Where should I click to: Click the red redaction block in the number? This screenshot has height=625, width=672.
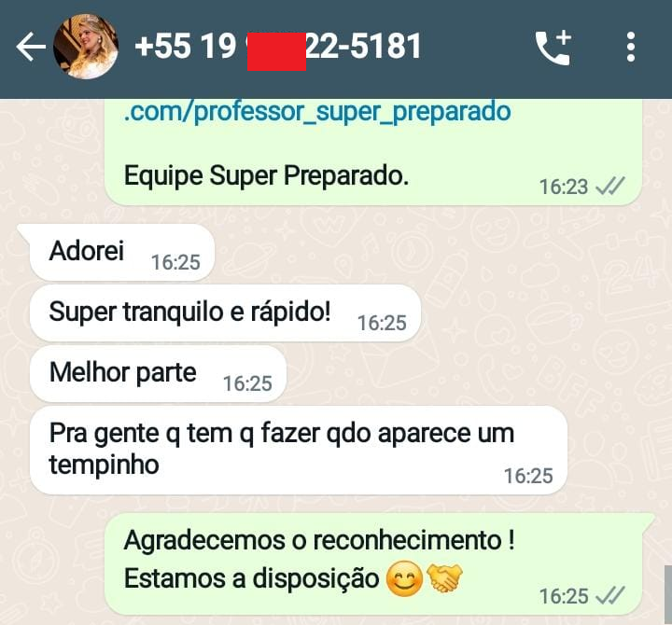click(276, 51)
